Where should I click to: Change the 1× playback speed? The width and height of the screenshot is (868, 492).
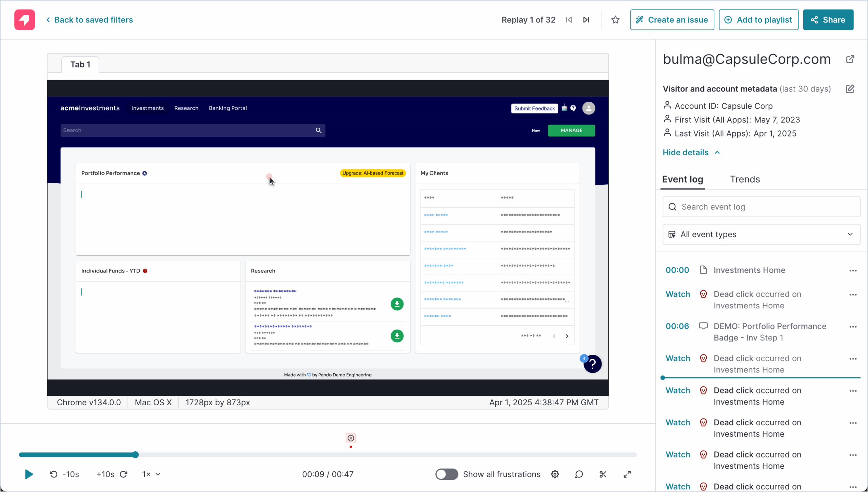pos(151,474)
